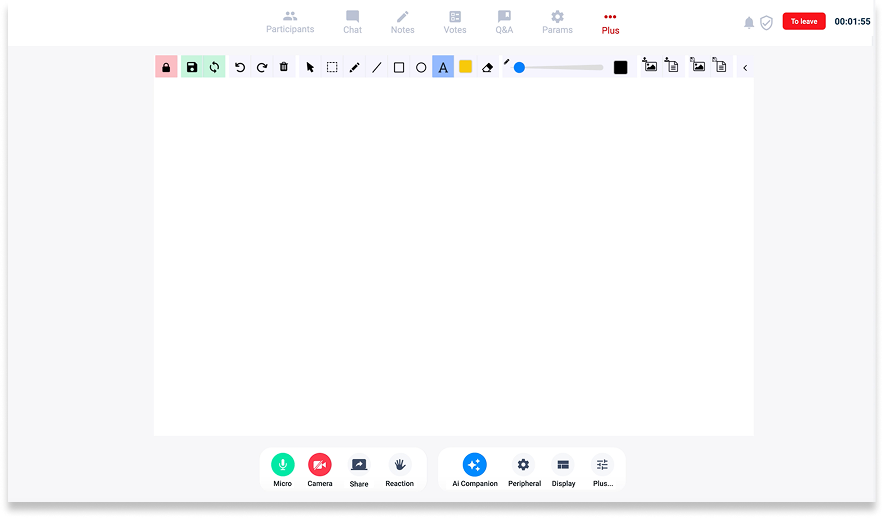Choose the rectangle shape tool
Screen dimensions: 884x518
click(399, 67)
